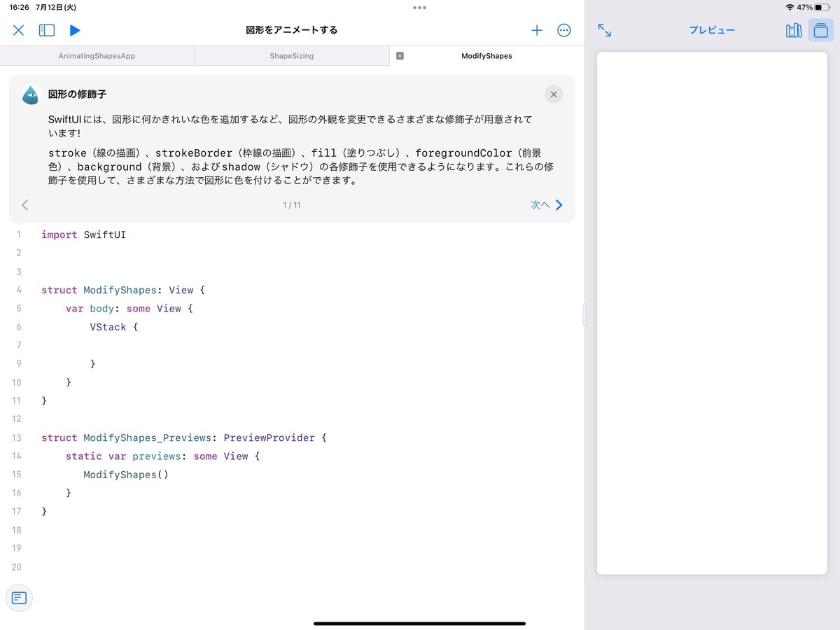
Task: Select the ModifyShapes tab
Action: [x=486, y=56]
